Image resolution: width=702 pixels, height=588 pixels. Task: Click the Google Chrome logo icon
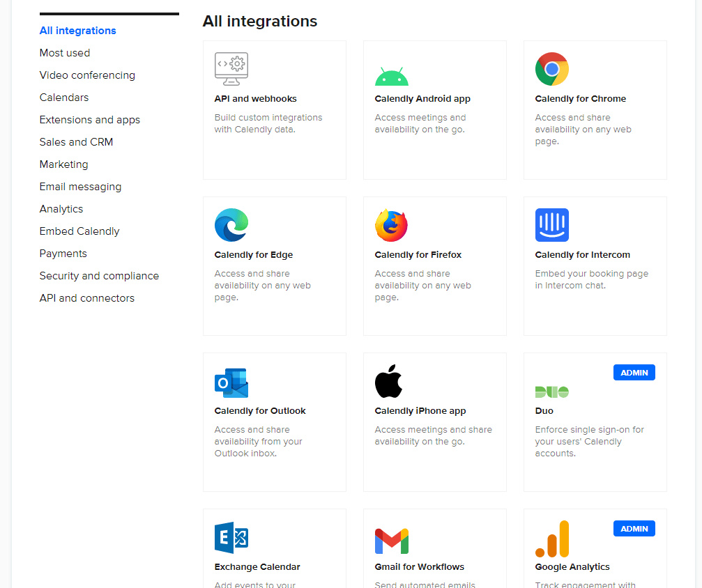(551, 69)
